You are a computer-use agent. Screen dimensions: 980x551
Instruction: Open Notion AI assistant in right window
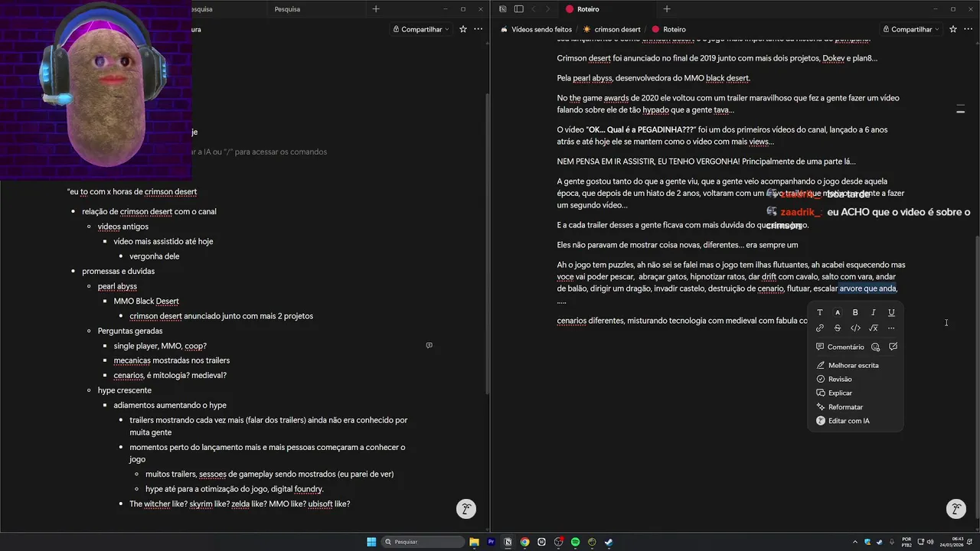955,509
